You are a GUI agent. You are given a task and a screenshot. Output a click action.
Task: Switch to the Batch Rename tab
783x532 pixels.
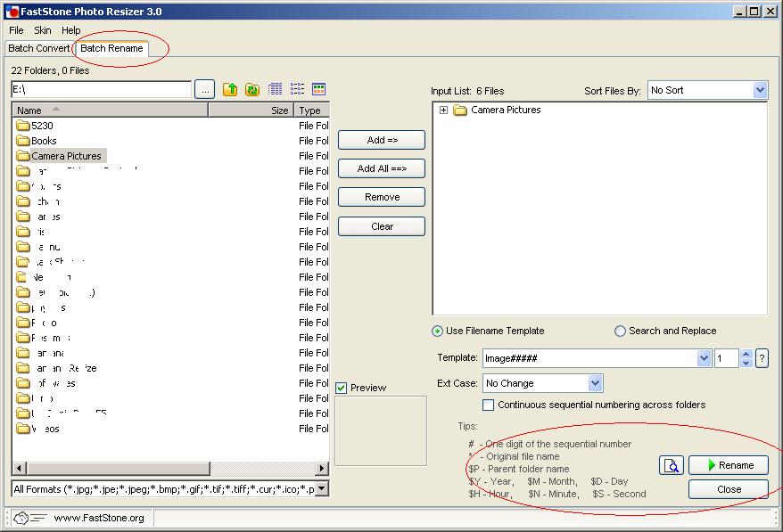pyautogui.click(x=111, y=48)
